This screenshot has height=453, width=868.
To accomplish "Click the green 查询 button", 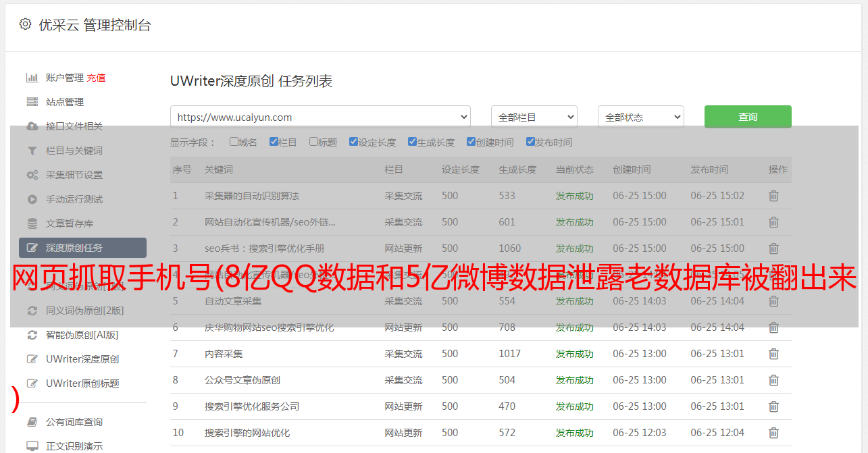I will (747, 117).
